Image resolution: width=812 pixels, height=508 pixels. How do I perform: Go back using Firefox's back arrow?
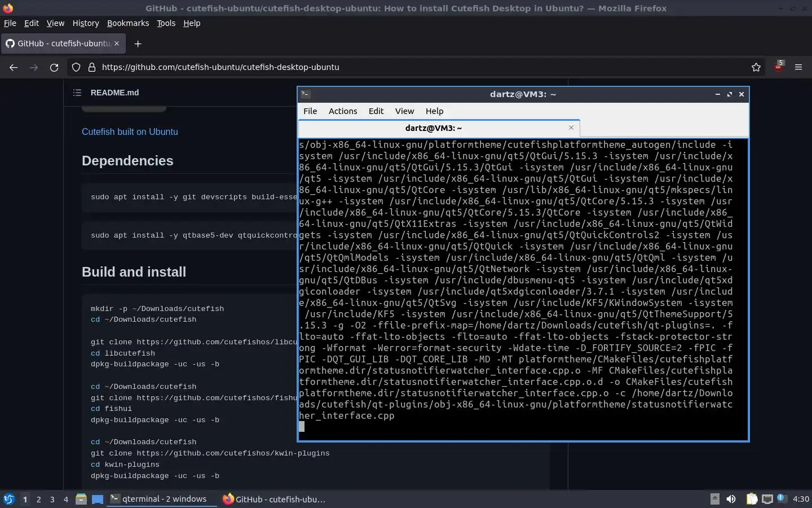pos(14,67)
